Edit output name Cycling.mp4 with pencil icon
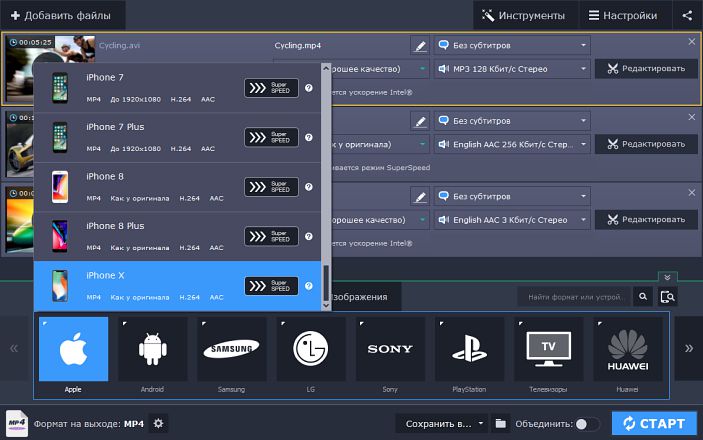Screen dimensions: 703x440 click(x=420, y=46)
